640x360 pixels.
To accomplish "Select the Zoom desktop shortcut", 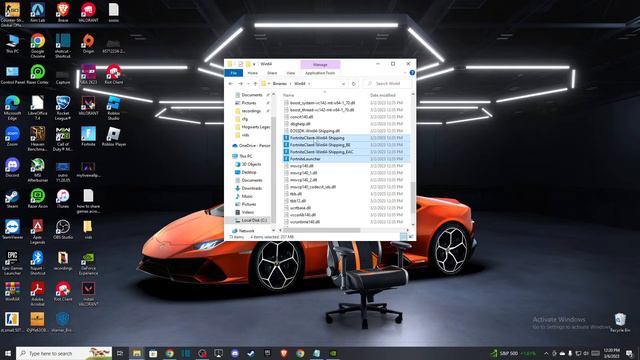I will [x=12, y=136].
